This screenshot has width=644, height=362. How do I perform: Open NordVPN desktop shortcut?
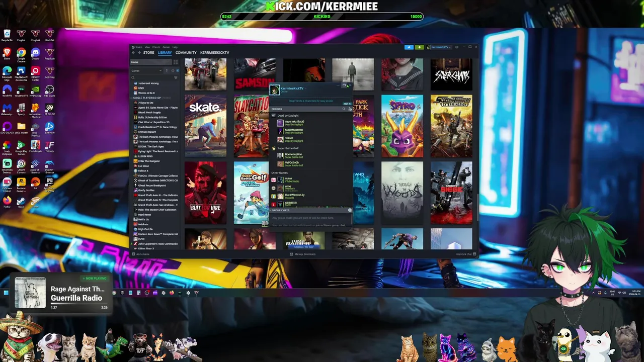[x=7, y=91]
